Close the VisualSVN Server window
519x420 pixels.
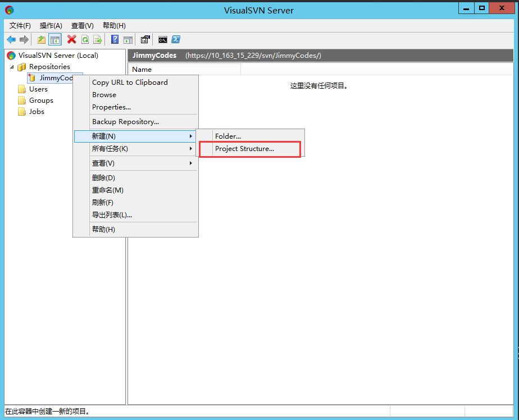coord(502,8)
